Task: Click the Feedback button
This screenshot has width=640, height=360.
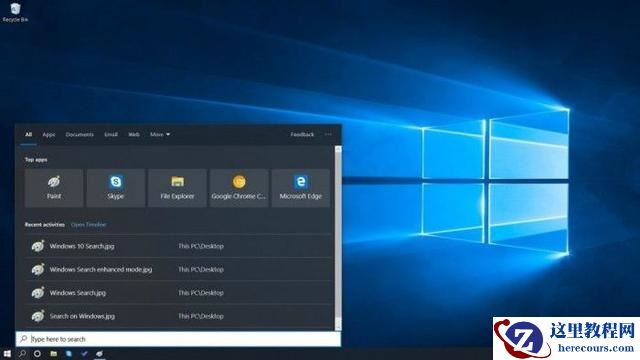Action: [x=302, y=134]
